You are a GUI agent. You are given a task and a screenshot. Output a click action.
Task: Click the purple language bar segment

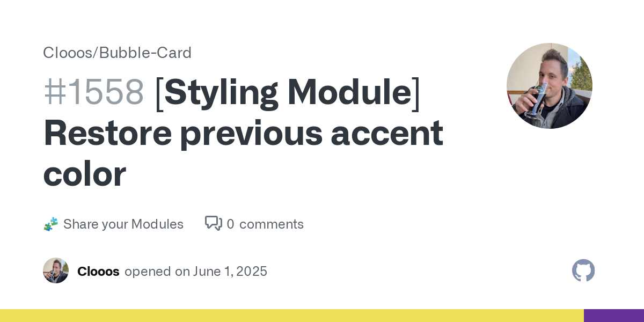pyautogui.click(x=614, y=316)
